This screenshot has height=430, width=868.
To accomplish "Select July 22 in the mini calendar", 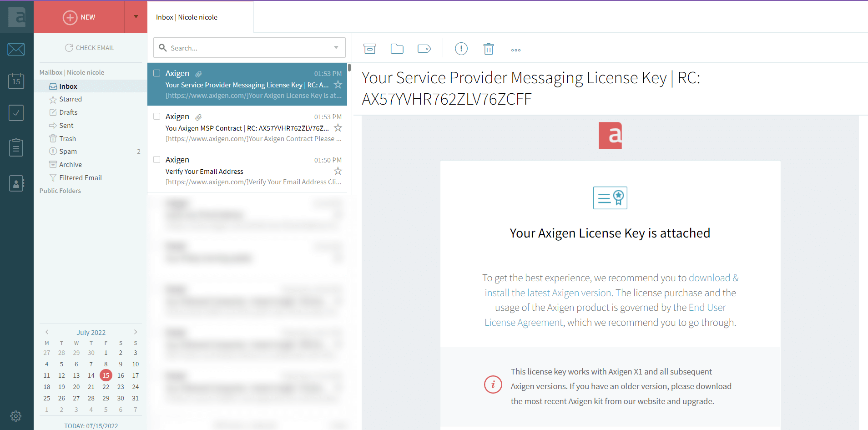I will pyautogui.click(x=106, y=387).
